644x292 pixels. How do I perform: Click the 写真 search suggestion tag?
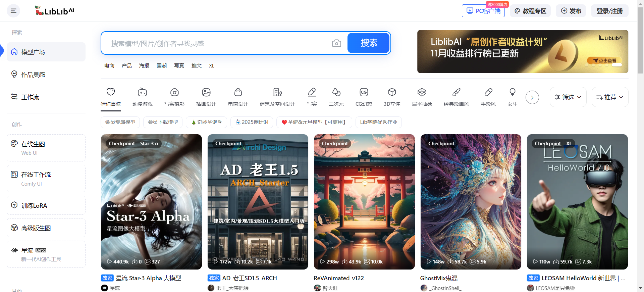[x=179, y=66]
